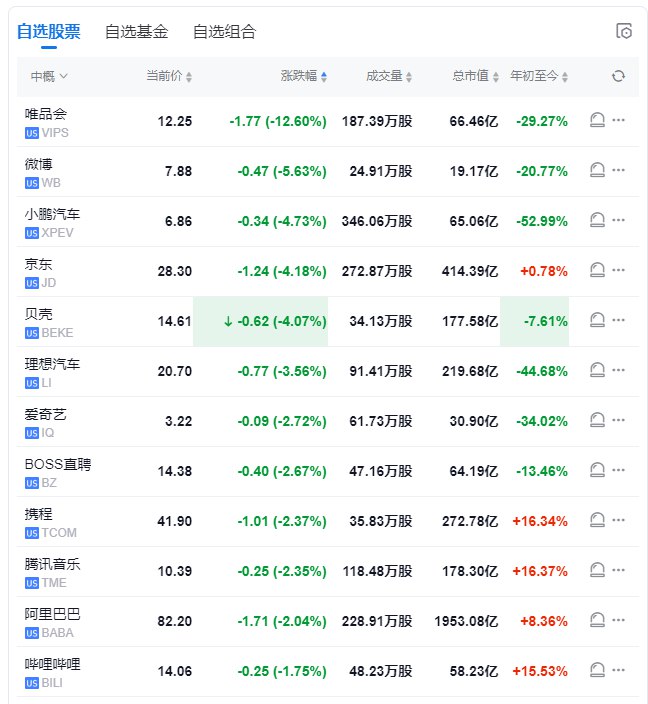Viewport: 648px width, 704px height.
Task: Open more options for 理想汽车 row
Action: click(618, 370)
